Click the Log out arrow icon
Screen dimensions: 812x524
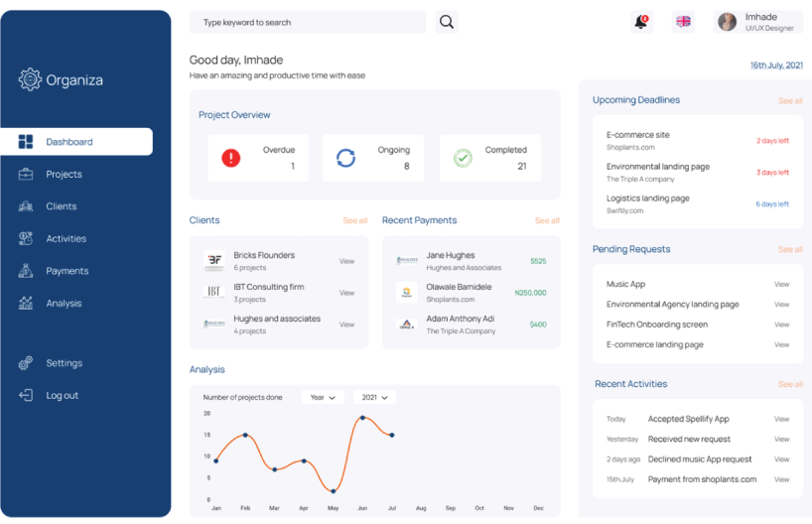click(x=26, y=395)
